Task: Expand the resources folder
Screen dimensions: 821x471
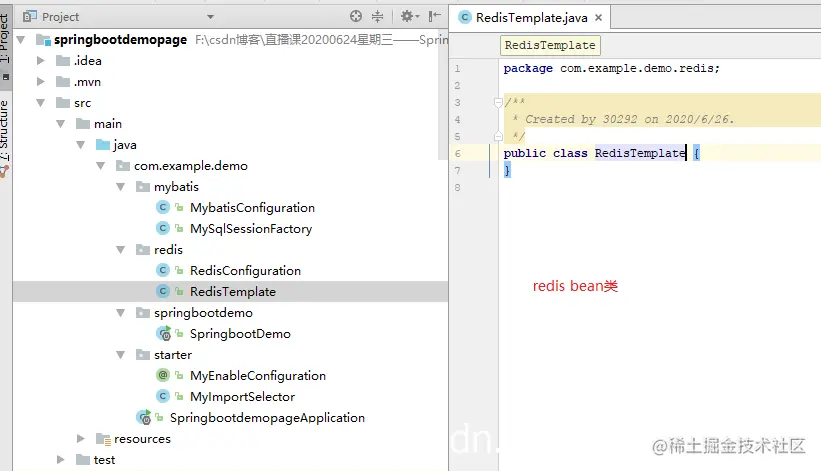Action: point(81,439)
